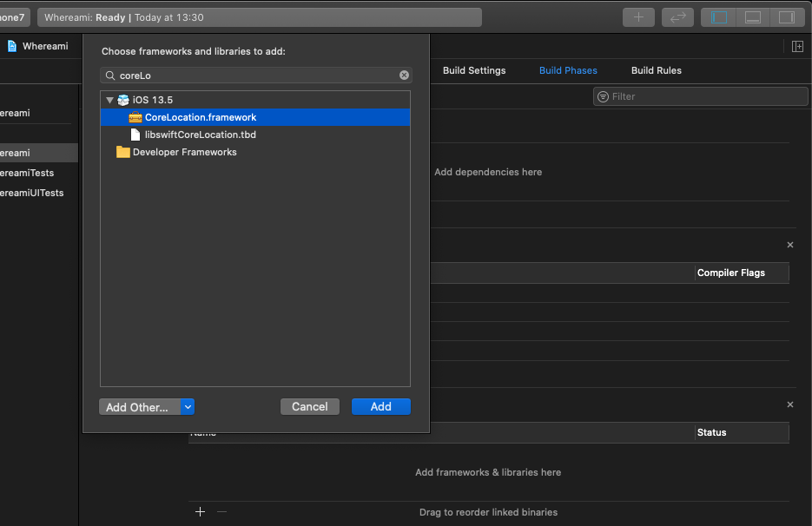The height and width of the screenshot is (526, 812).
Task: Open the Whereami project file tab
Action: [38, 46]
